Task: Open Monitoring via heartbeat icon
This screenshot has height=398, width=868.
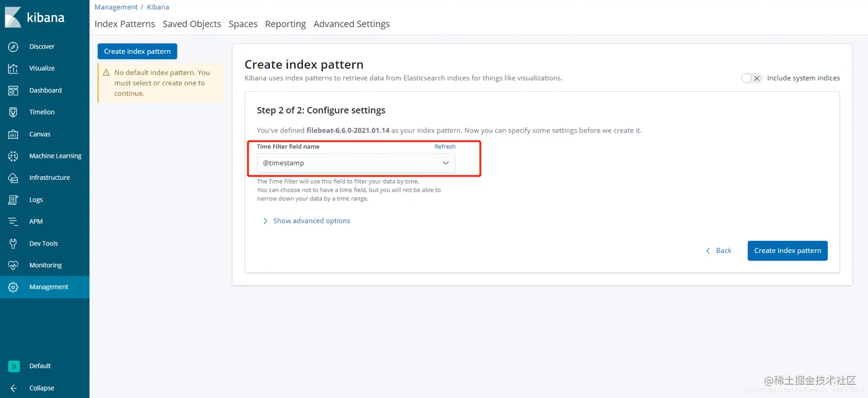Action: [x=13, y=266]
